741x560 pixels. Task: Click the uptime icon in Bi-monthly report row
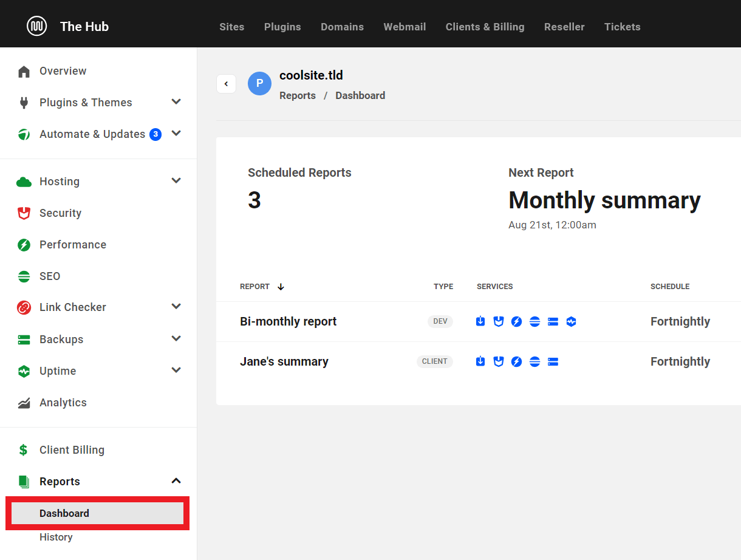coord(571,321)
